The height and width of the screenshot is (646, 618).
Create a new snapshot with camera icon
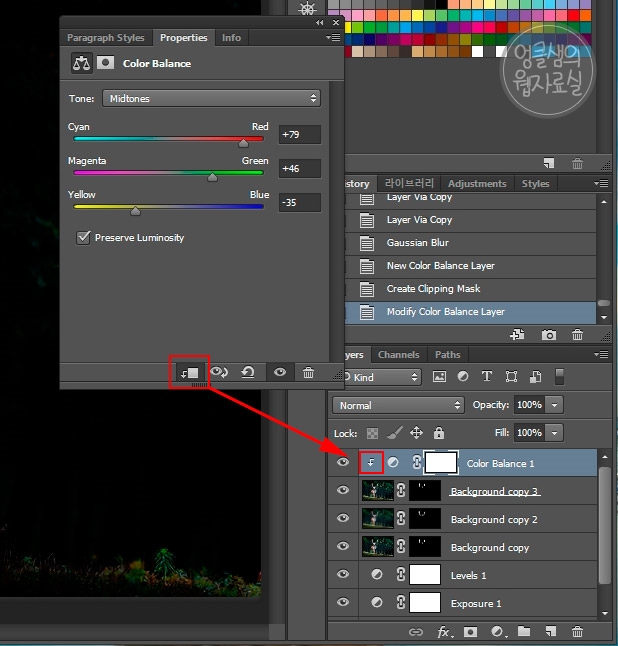point(549,335)
